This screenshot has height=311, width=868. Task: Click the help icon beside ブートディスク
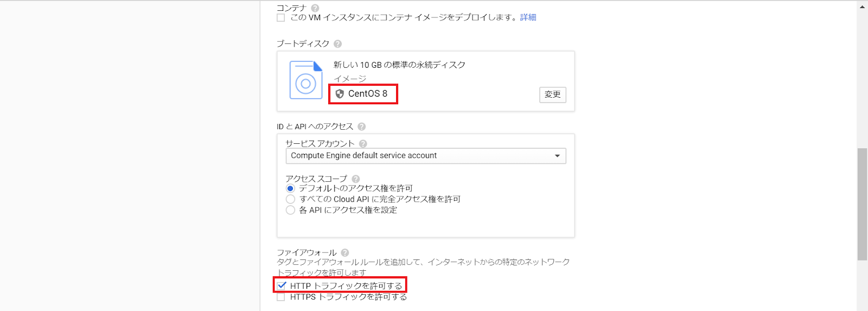tap(337, 44)
